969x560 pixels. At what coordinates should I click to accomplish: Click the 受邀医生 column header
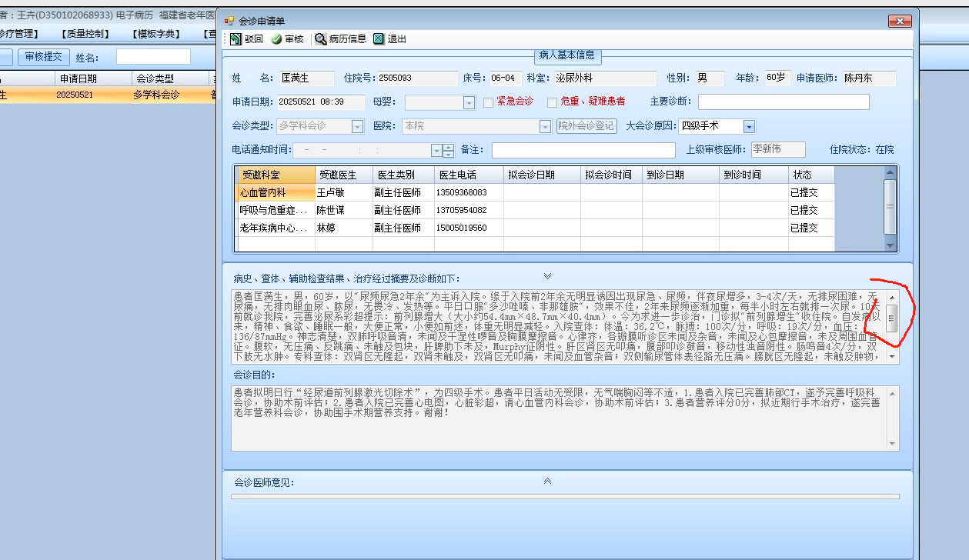(344, 175)
